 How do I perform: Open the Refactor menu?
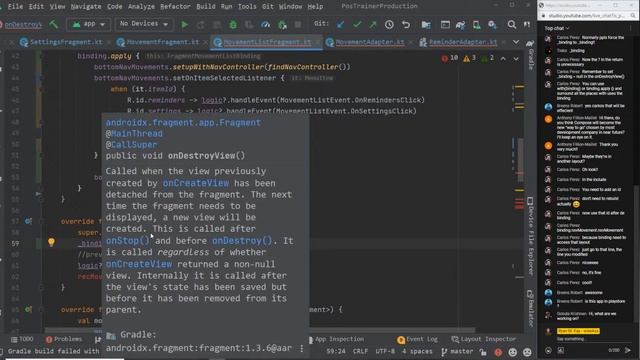175,7
